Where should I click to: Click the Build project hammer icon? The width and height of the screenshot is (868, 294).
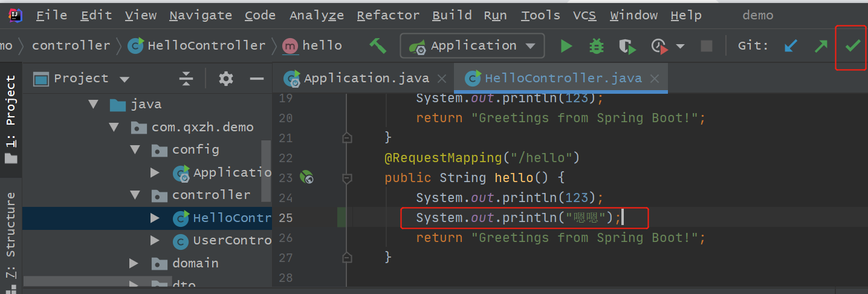click(x=378, y=46)
